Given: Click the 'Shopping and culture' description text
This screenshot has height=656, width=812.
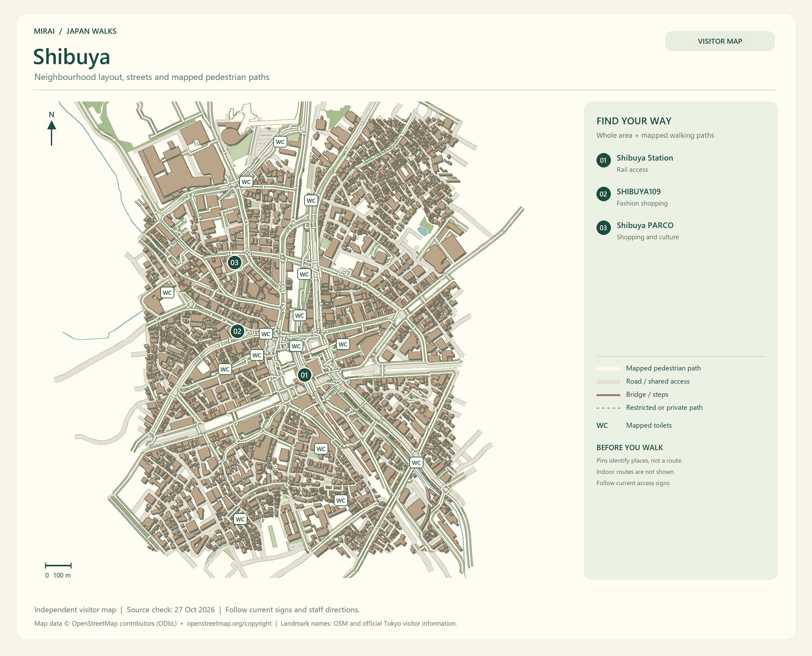Looking at the screenshot, I should click(648, 237).
